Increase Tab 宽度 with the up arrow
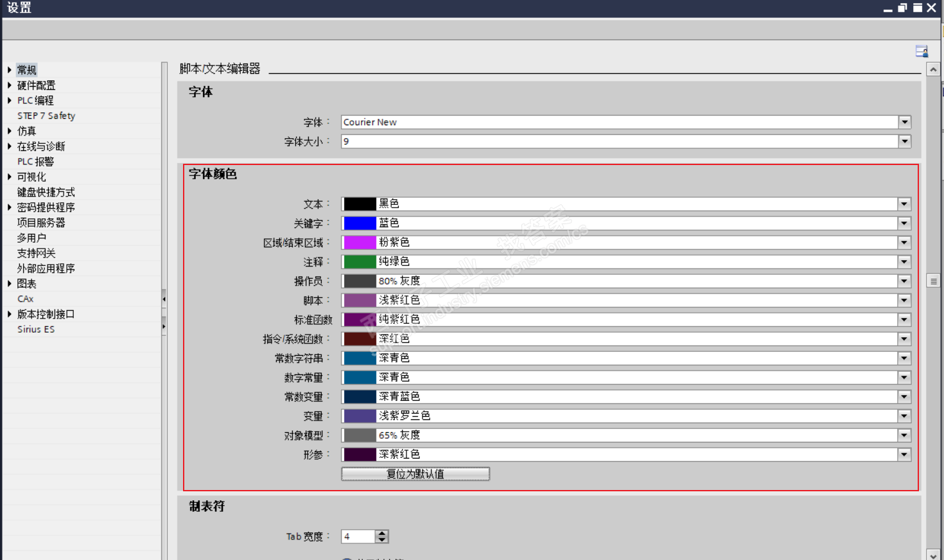Image resolution: width=944 pixels, height=560 pixels. point(382,533)
